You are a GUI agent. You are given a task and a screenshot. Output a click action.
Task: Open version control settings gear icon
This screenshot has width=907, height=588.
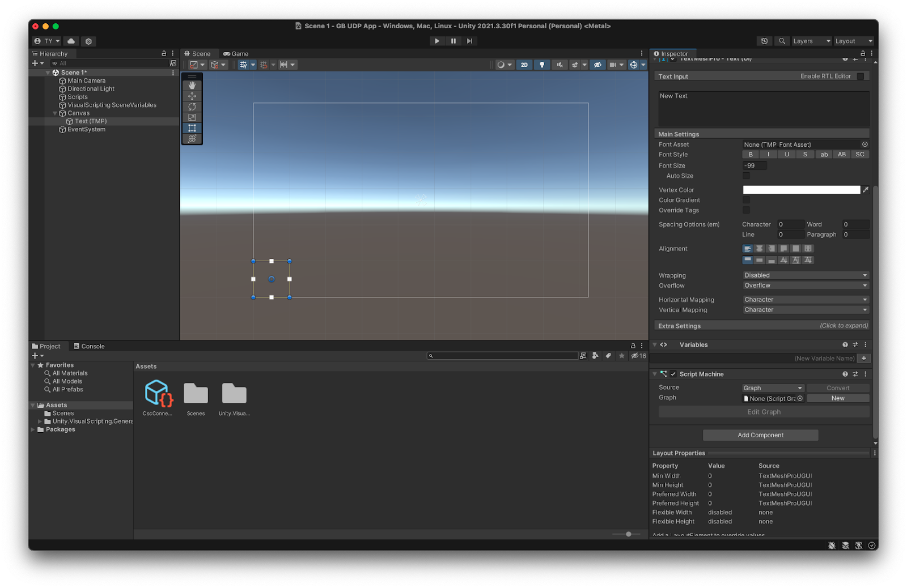[88, 41]
